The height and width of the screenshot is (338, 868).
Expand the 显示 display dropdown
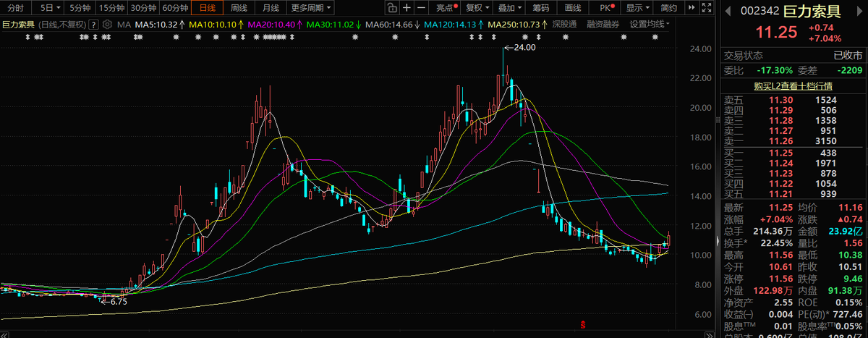coord(637,8)
